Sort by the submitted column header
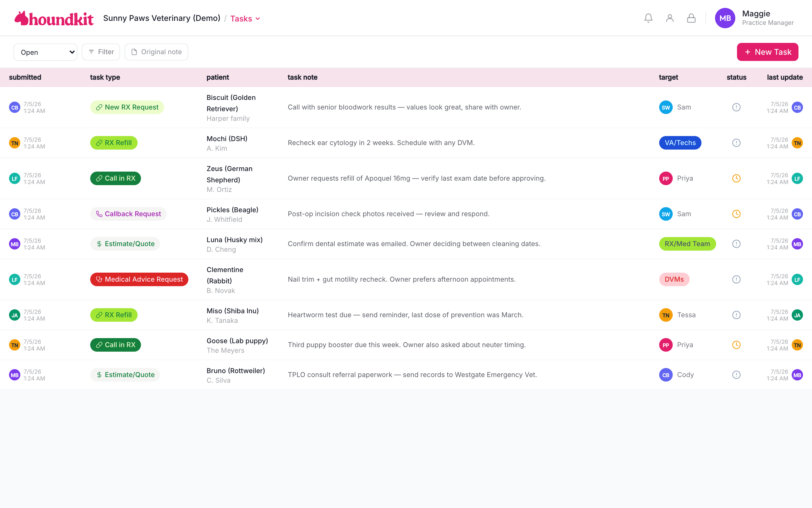The image size is (812, 508). [x=25, y=77]
